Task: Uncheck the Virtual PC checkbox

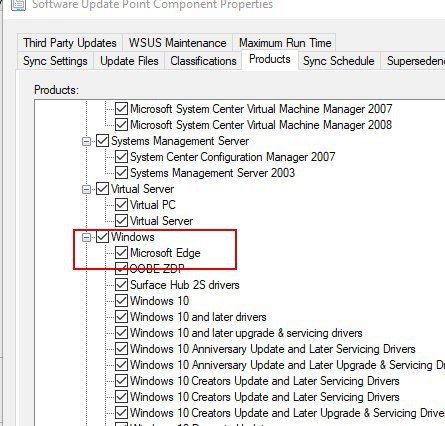Action: [x=121, y=205]
